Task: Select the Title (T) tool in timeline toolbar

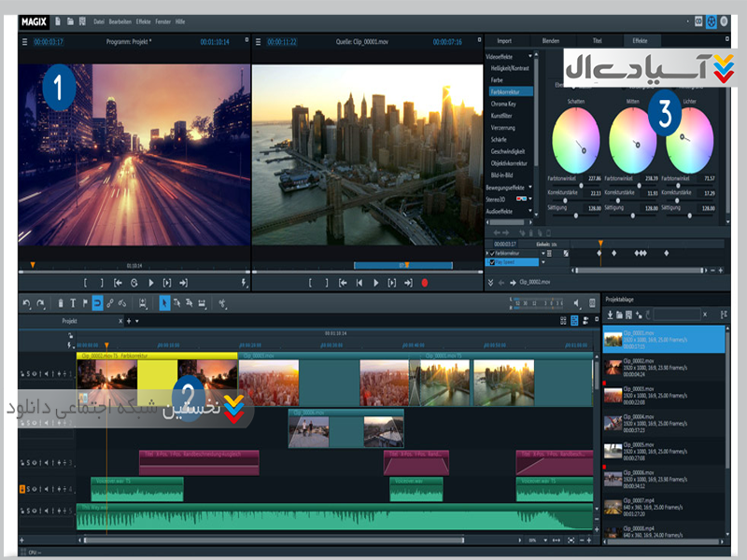Action: click(x=74, y=303)
